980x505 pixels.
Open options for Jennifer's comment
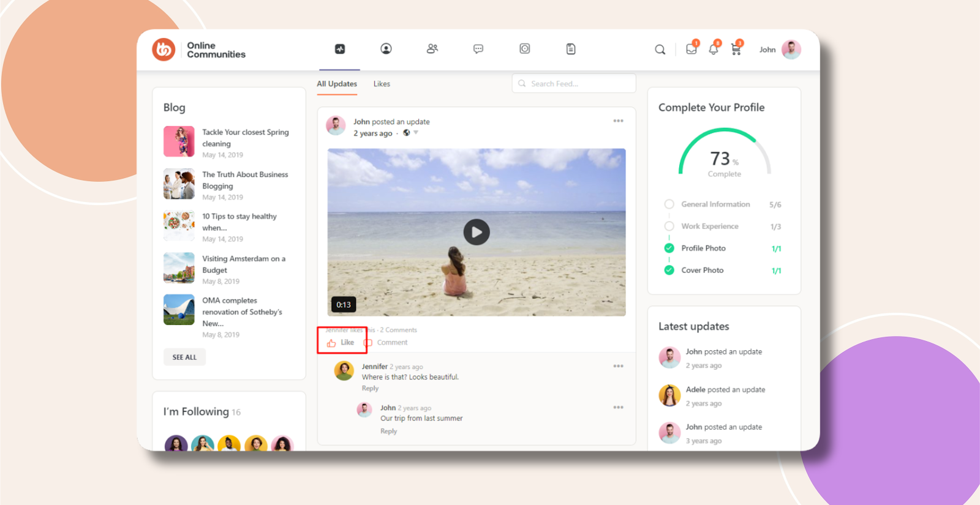[x=619, y=366]
